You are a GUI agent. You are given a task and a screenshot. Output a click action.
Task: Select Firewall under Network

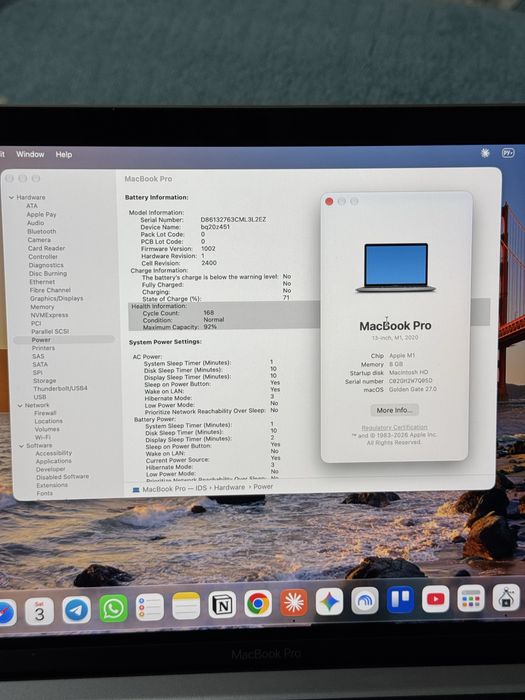coord(45,413)
